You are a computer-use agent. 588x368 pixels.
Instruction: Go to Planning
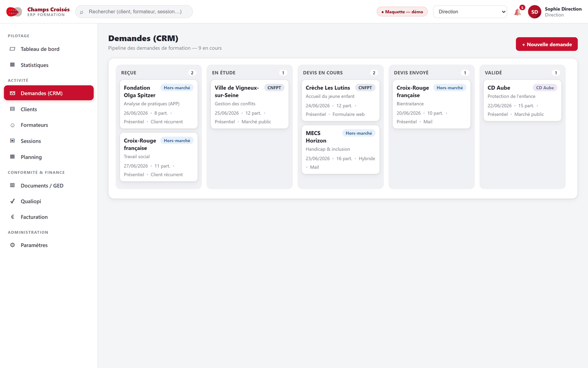click(x=49, y=157)
